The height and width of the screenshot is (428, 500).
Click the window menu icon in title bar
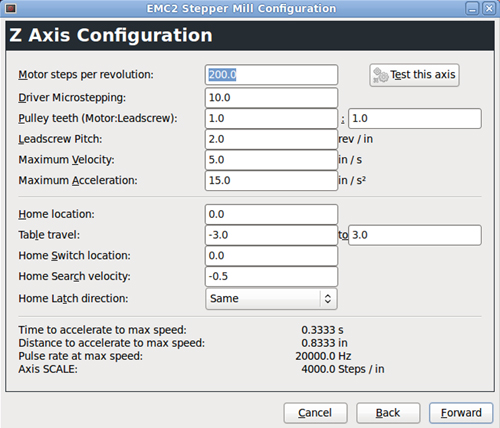10,8
